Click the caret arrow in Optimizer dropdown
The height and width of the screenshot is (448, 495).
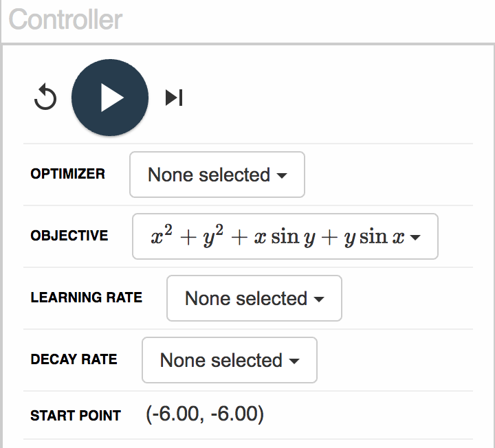point(282,175)
